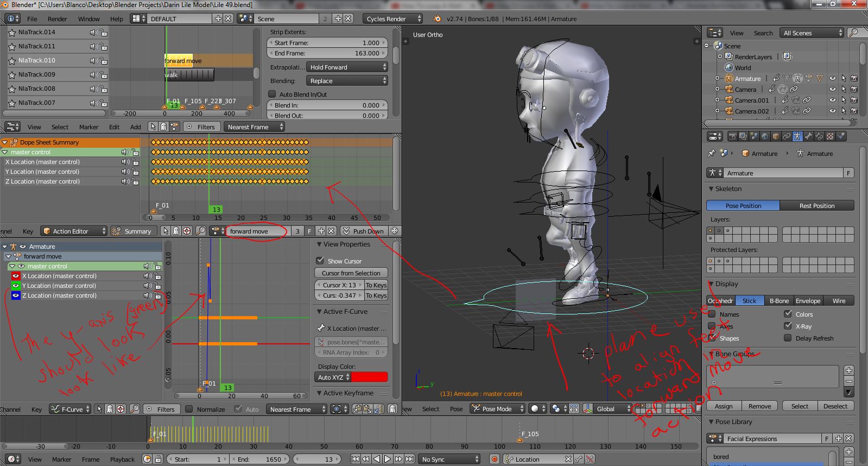Open the Marker menu in NLA editor
This screenshot has width=868, height=466.
coord(89,127)
